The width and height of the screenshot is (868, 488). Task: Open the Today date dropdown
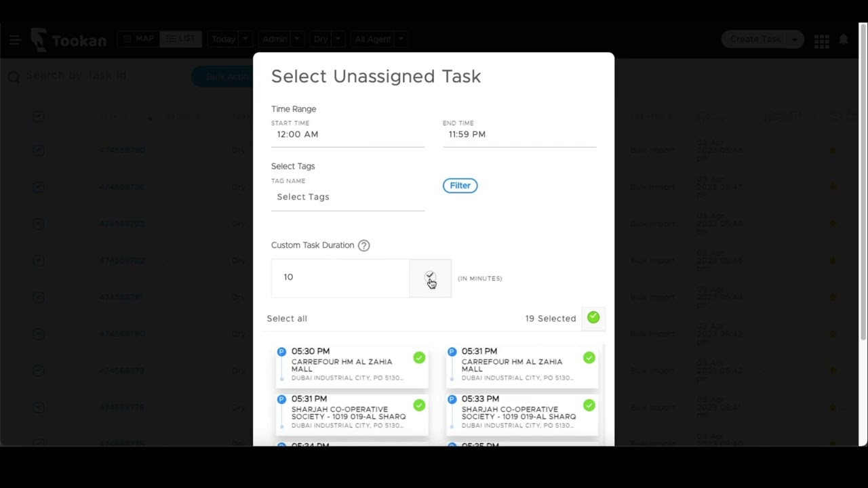[x=230, y=39]
